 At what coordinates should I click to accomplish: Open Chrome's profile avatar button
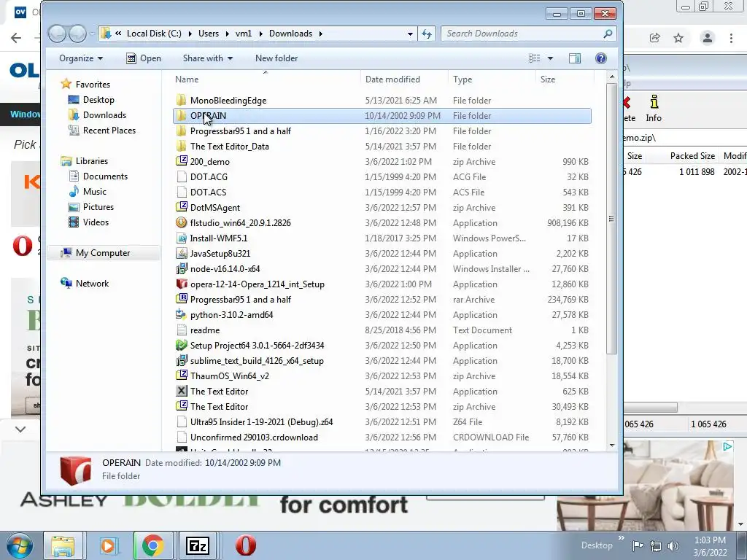pos(707,38)
